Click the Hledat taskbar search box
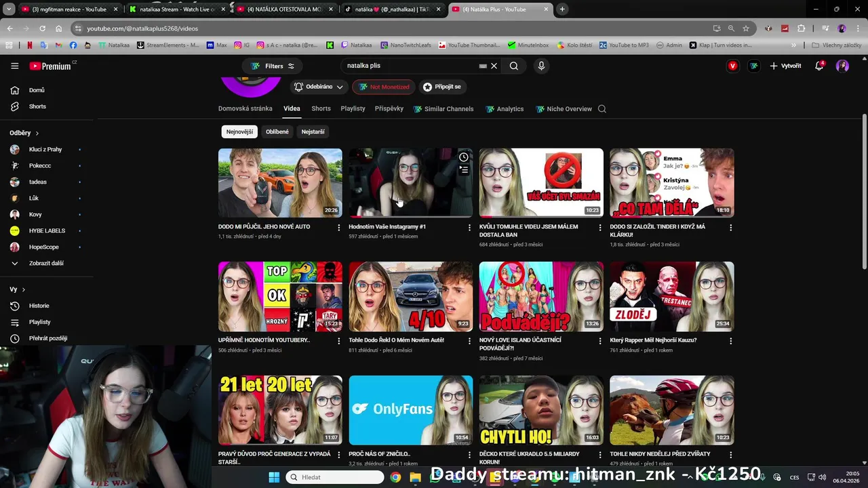The image size is (868, 488). point(335,477)
